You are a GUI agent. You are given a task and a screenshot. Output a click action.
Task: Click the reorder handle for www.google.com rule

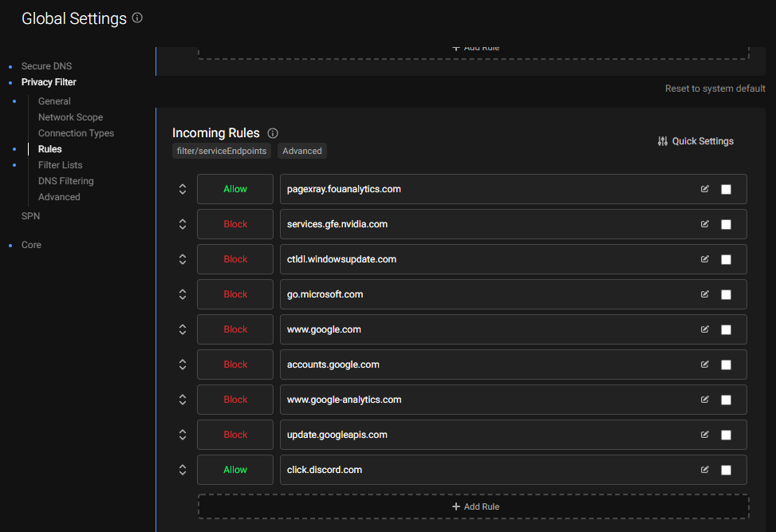[x=182, y=329]
